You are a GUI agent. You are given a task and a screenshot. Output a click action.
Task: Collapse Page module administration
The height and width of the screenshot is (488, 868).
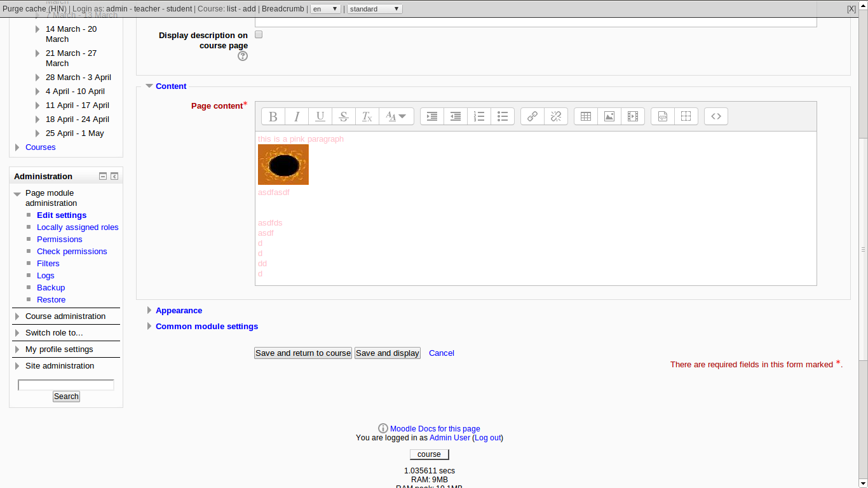(17, 194)
